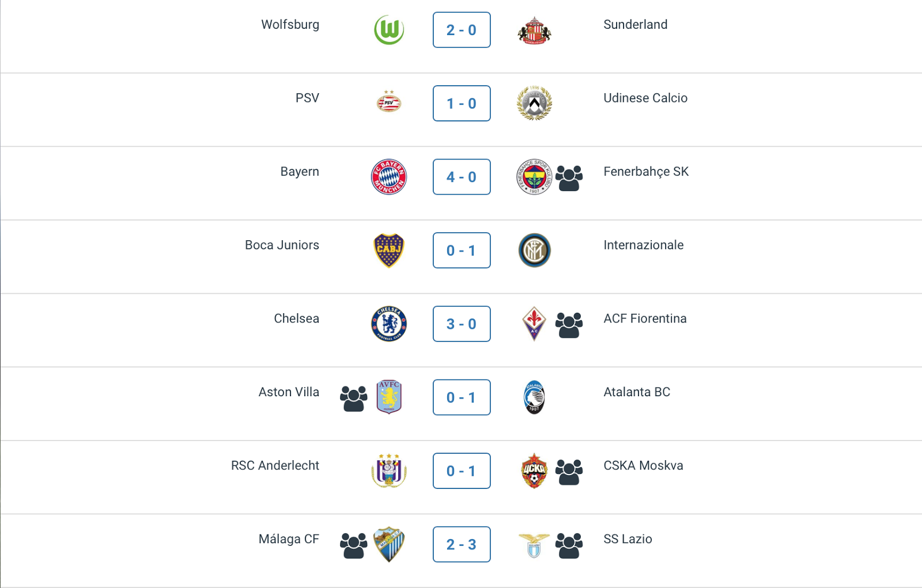This screenshot has height=588, width=922.
Task: Click the Bayern München crest
Action: point(389,177)
